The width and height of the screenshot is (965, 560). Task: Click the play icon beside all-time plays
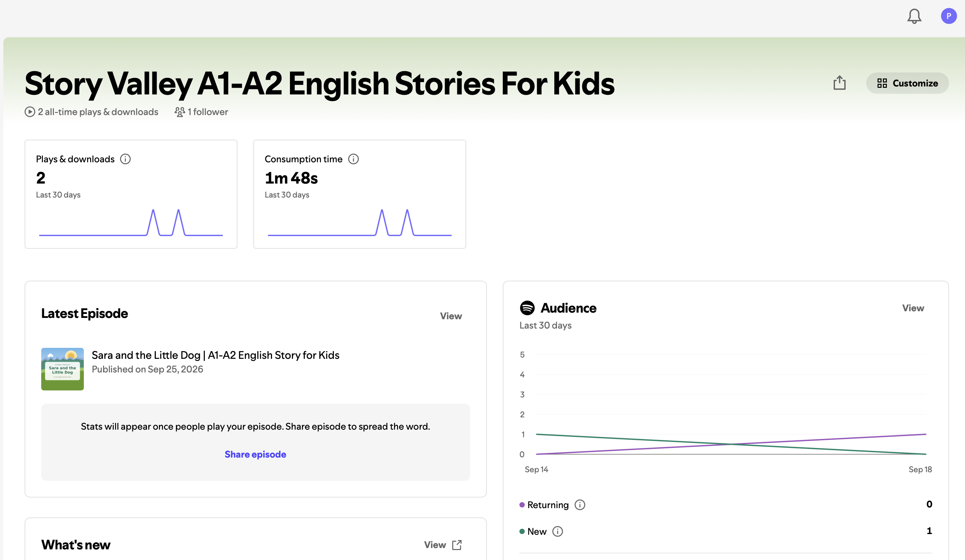30,112
